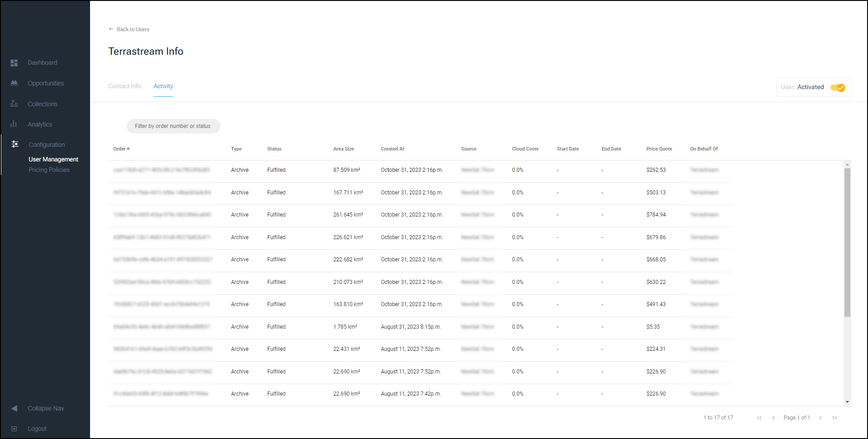Screen dimensions: 868x439
Task: Open Configuration from the sidebar
Action: (x=47, y=145)
